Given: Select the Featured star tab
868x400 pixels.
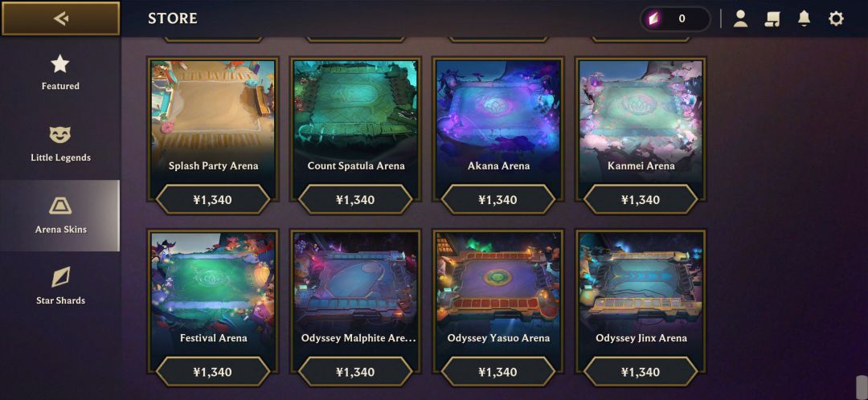Looking at the screenshot, I should [60, 72].
